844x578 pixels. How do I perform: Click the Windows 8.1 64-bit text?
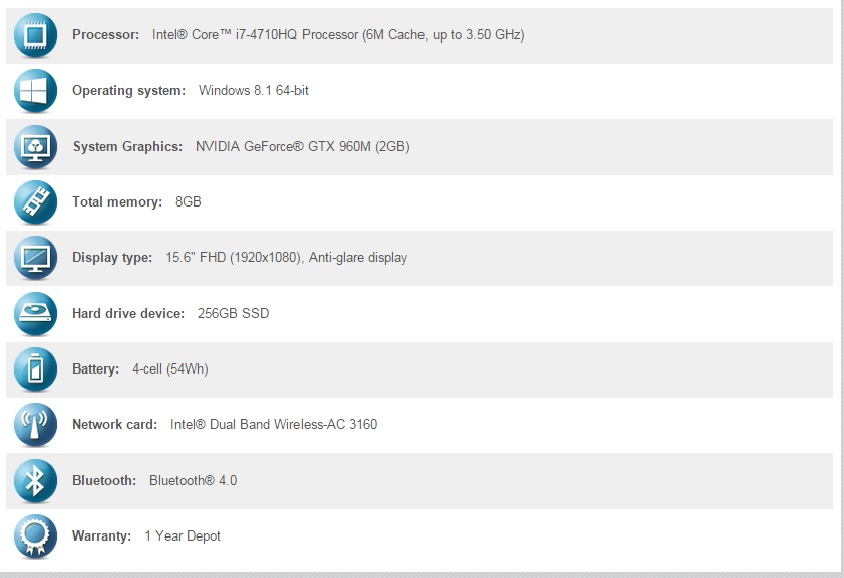point(254,90)
